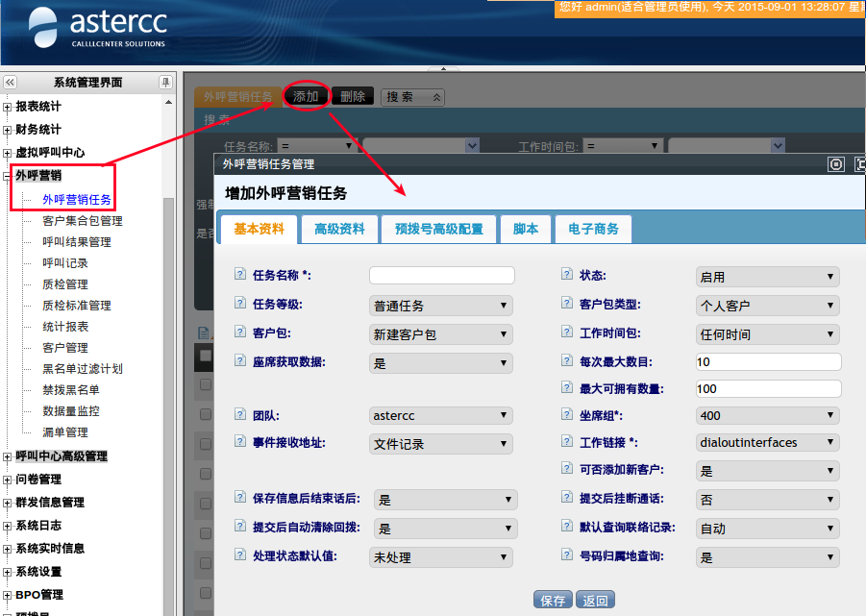Check the select-all checkbox in table header

tap(206, 356)
